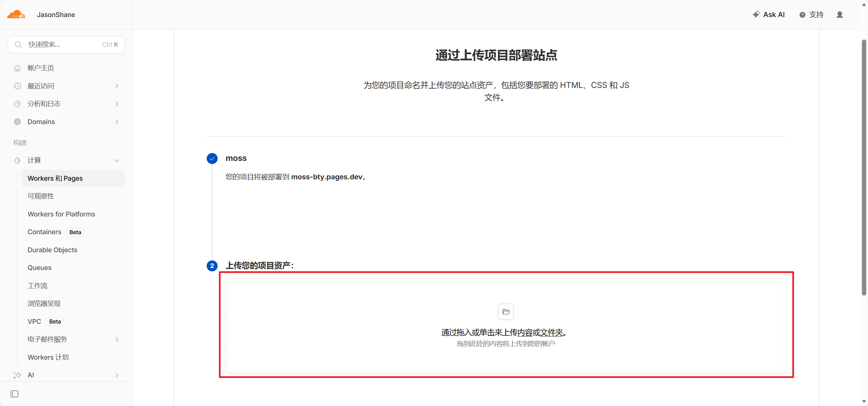Viewport: 868px width, 406px height.
Task: Click the support question mark icon
Action: [802, 15]
